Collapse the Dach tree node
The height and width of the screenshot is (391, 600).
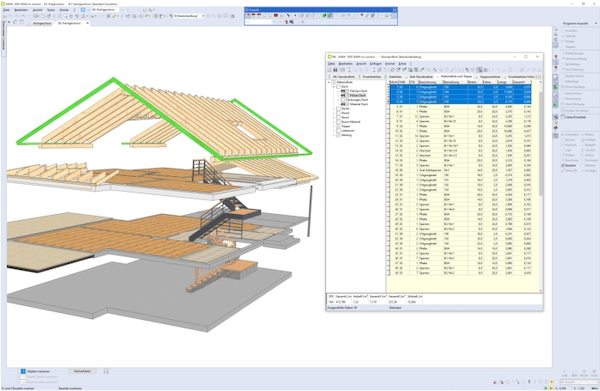[x=334, y=87]
